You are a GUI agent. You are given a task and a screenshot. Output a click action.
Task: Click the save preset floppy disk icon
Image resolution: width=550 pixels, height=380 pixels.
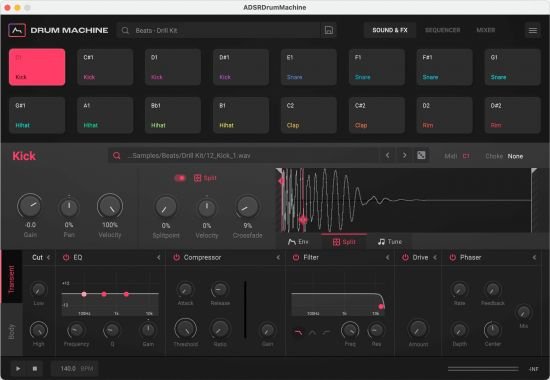pyautogui.click(x=329, y=30)
